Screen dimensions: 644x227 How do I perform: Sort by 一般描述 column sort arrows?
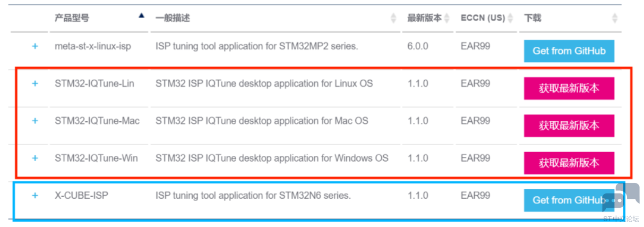pyautogui.click(x=393, y=18)
